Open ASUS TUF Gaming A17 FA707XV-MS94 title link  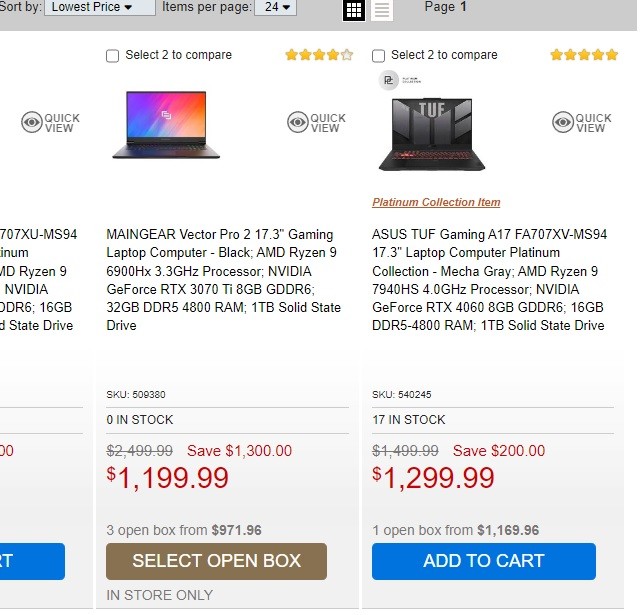point(489,280)
